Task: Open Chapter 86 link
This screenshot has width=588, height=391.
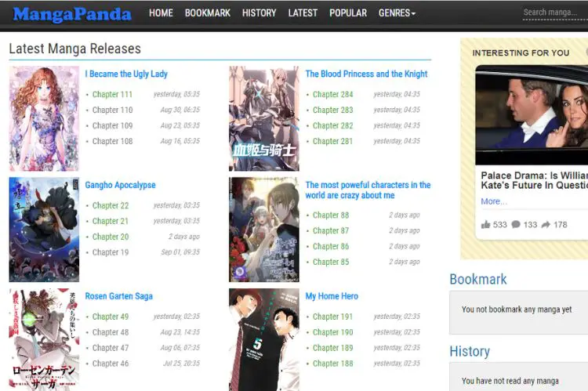Action: 331,246
